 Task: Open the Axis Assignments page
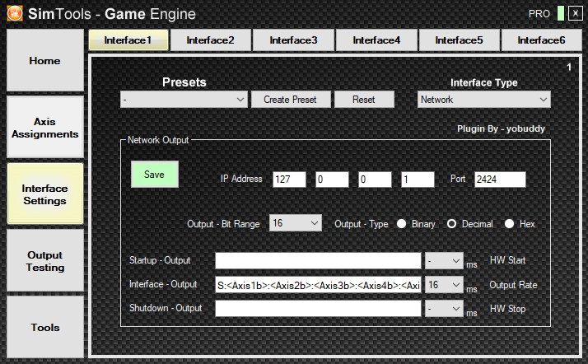45,128
